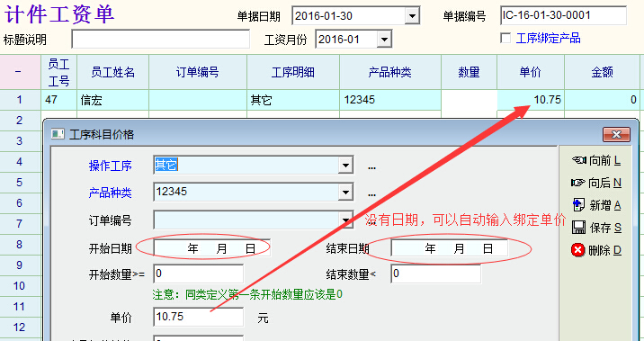Click the 向前 previous record icon
This screenshot has height=341, width=644.
(x=579, y=161)
